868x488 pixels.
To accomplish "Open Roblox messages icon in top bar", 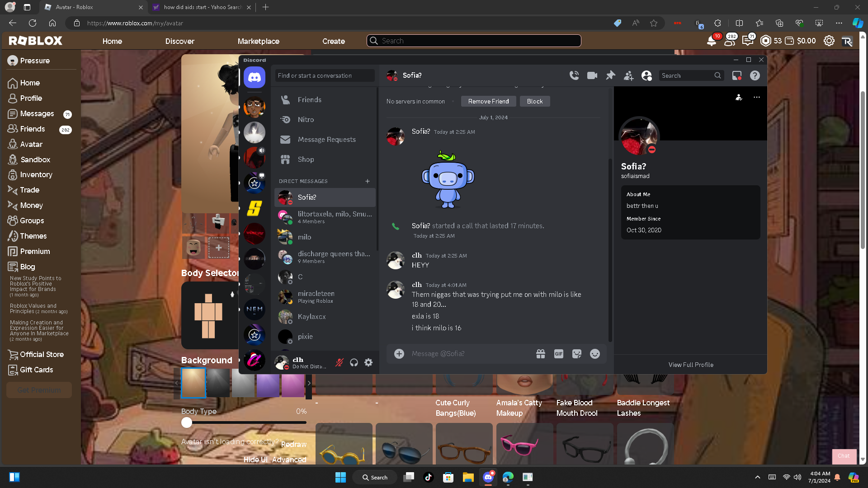I will click(748, 41).
